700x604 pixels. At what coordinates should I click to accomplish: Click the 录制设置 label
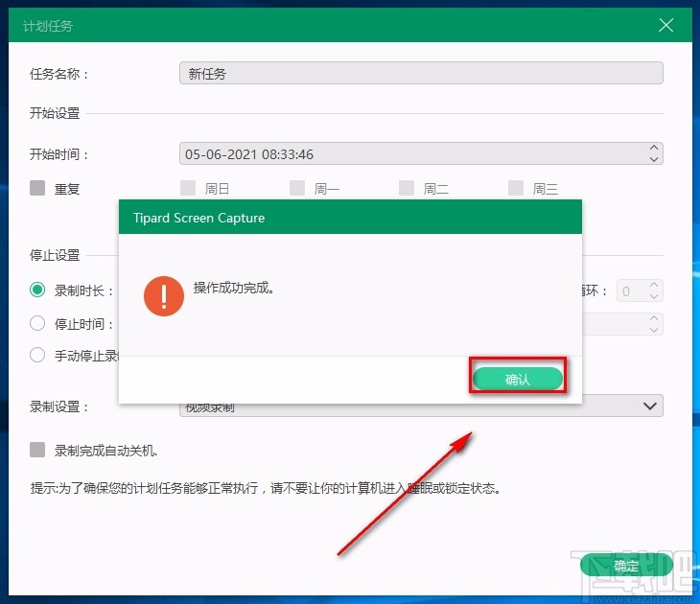pyautogui.click(x=58, y=407)
